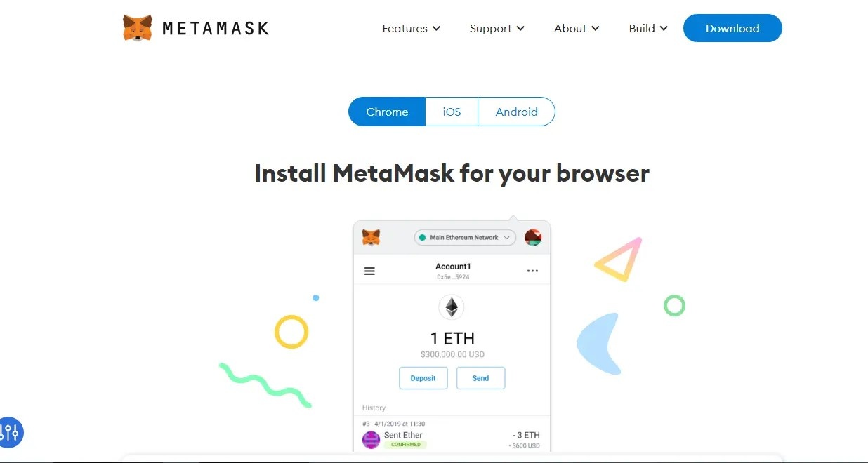Switch to the iOS platform option
Viewport: 868px width, 463px height.
coord(452,112)
